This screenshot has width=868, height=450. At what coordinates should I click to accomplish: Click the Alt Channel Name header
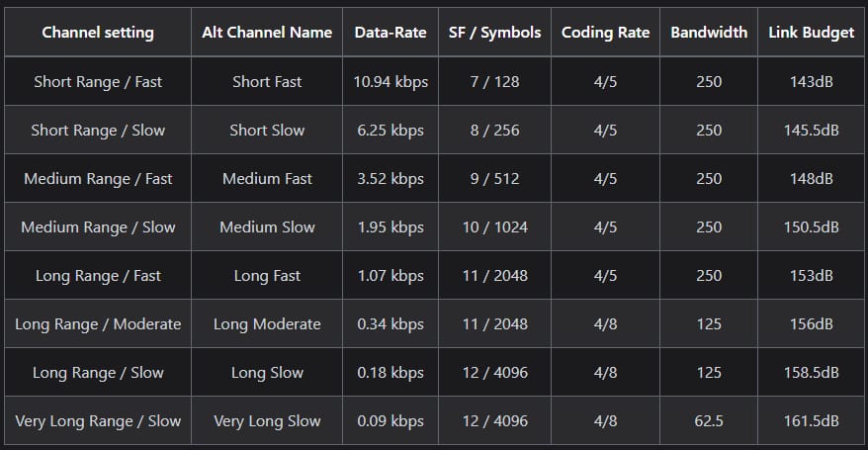[x=267, y=33]
